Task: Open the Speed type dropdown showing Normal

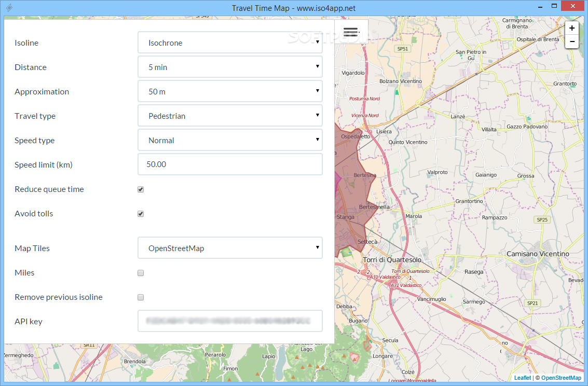Action: pyautogui.click(x=230, y=140)
